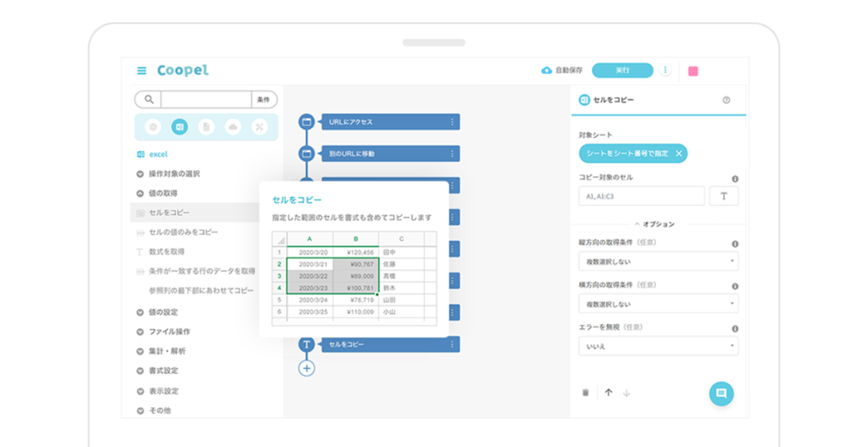
Task: Click the trash delete icon in the properties panel
Action: point(586,393)
